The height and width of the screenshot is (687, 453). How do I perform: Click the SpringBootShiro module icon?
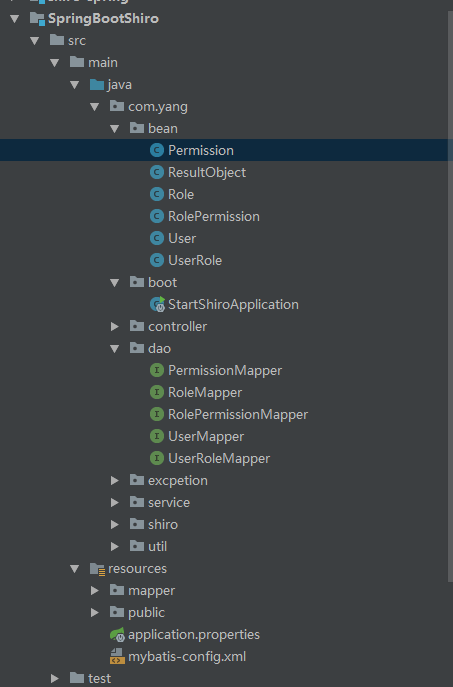[x=37, y=18]
